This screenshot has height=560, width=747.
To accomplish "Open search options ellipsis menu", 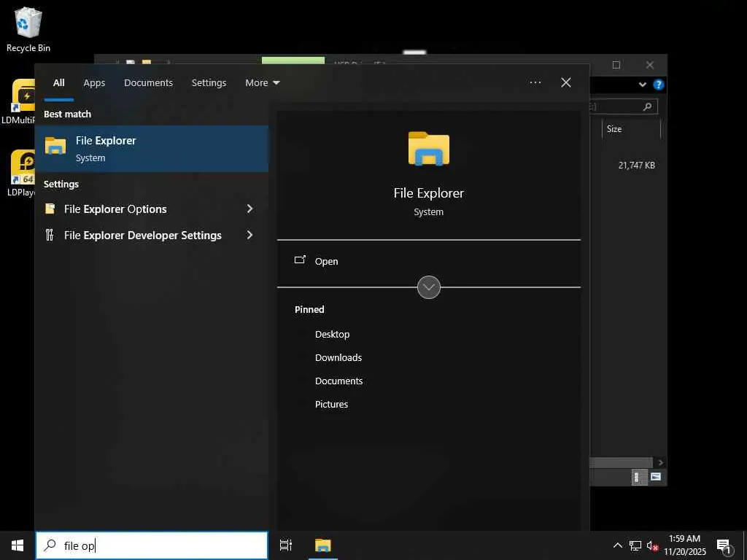I will 535,82.
